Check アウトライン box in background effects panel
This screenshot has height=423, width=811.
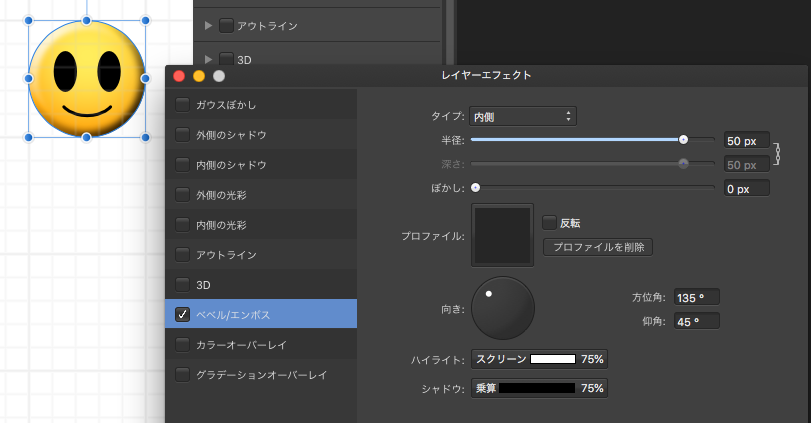[x=226, y=25]
